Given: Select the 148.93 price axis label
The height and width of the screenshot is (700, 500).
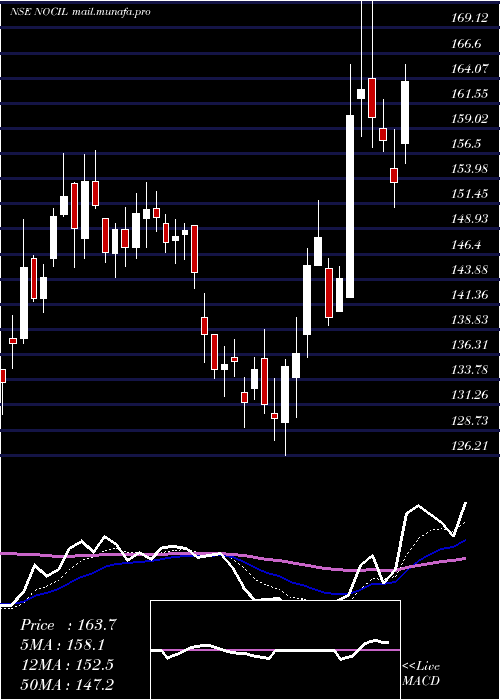Looking at the screenshot, I should (x=470, y=219).
